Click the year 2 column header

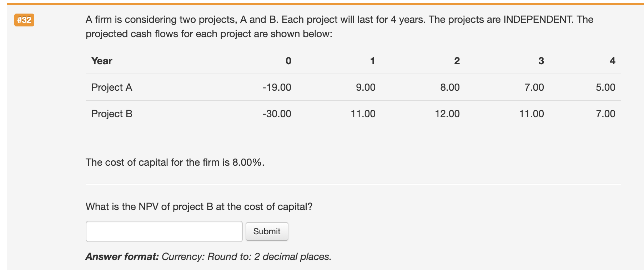coord(457,61)
